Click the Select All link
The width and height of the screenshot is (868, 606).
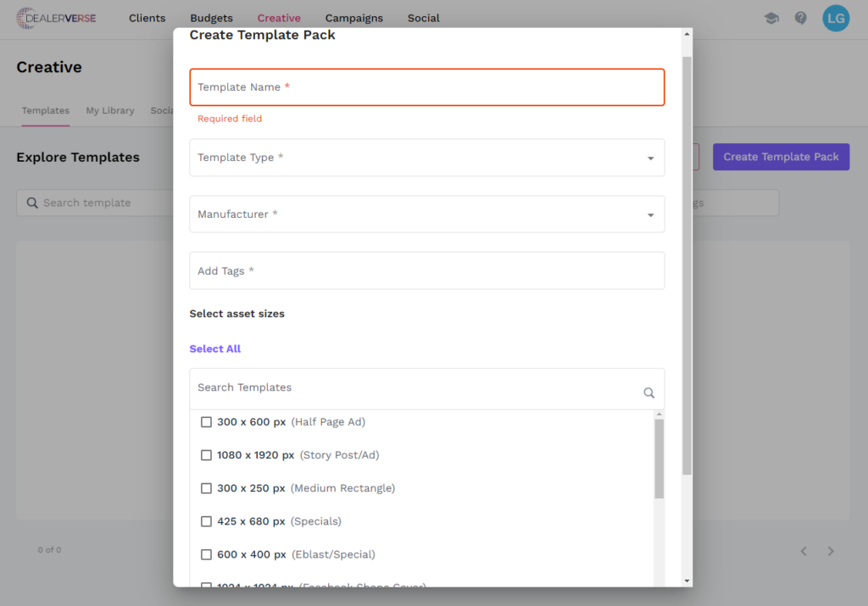click(x=214, y=349)
